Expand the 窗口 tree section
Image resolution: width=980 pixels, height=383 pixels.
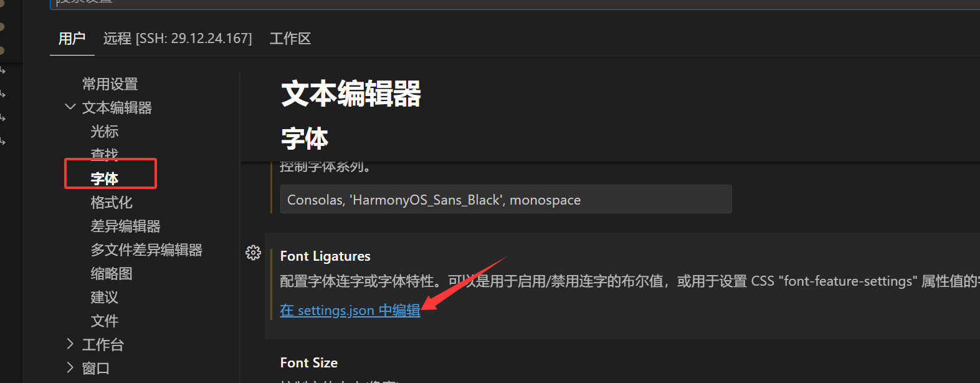(70, 368)
